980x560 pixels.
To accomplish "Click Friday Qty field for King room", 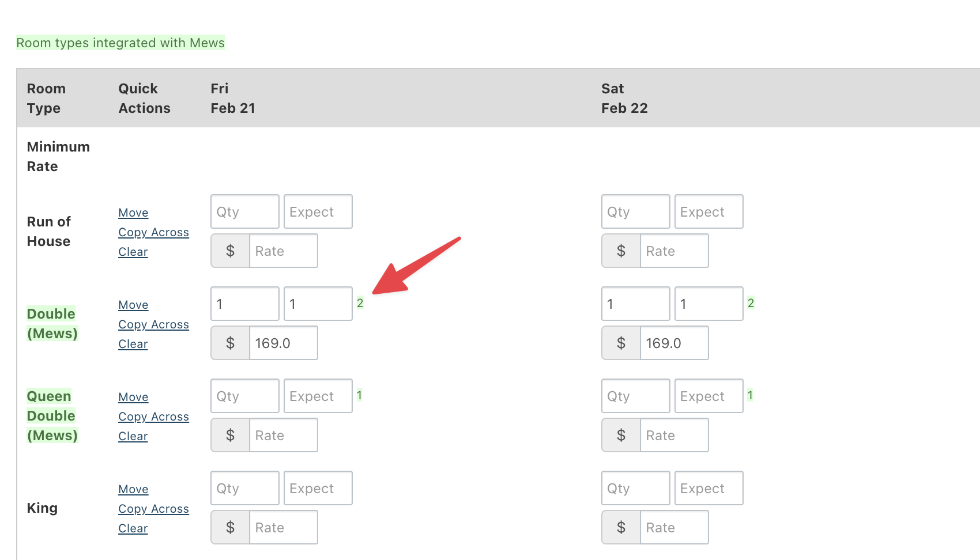I will coord(244,488).
